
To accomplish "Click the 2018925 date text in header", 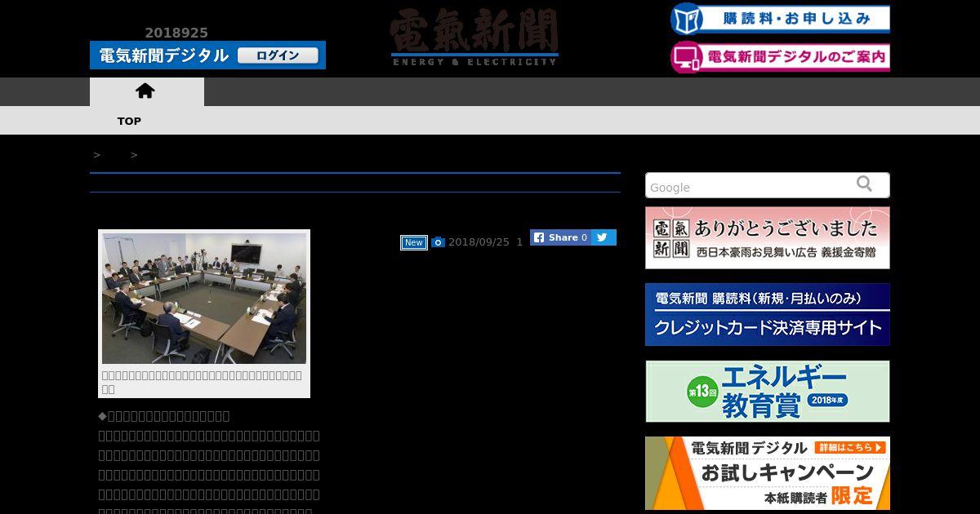I will tap(176, 33).
